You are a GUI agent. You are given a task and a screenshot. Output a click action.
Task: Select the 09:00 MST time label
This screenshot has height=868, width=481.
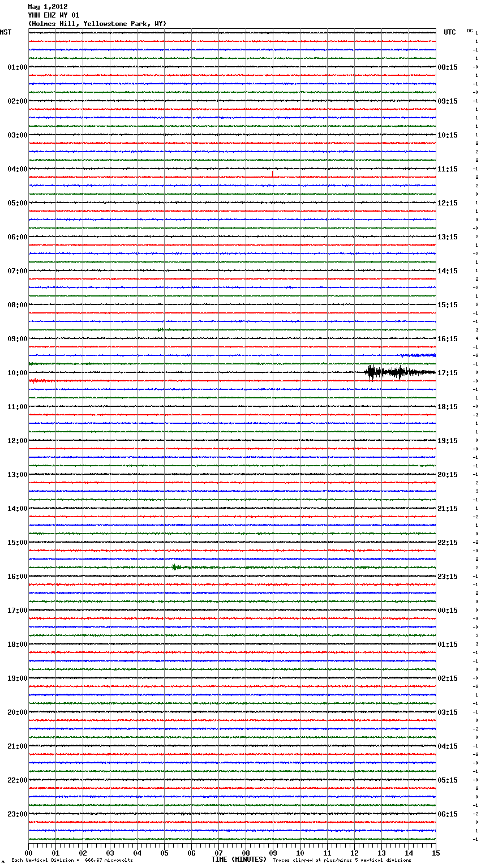coord(18,339)
